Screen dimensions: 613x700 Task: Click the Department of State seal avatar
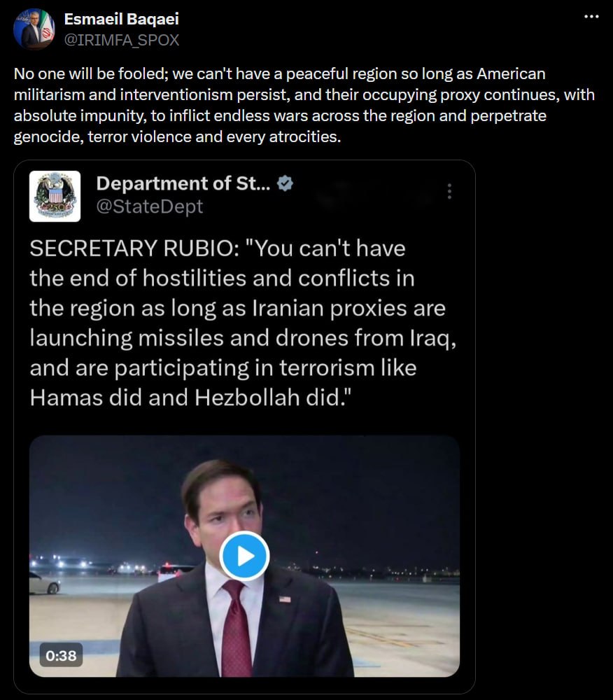55,197
